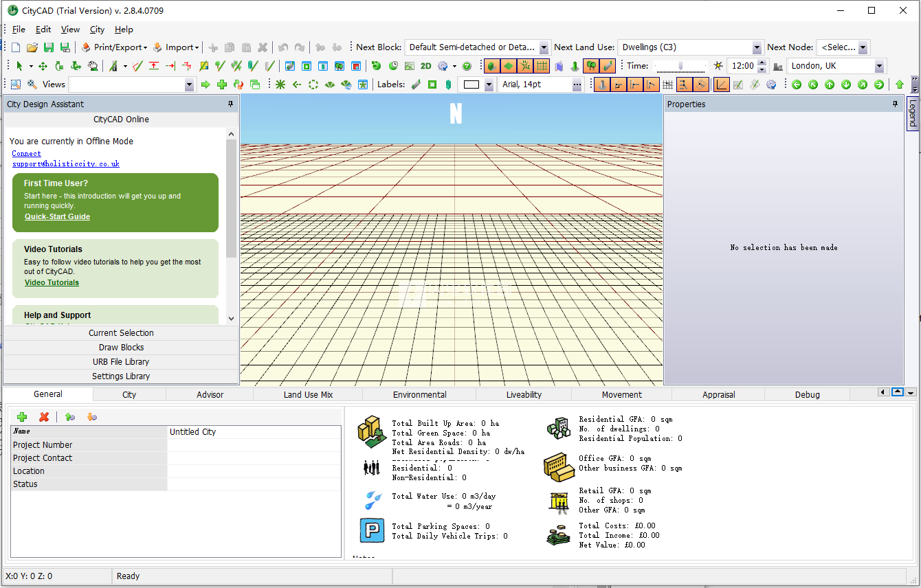This screenshot has height=588, width=921.
Task: Click the Time slider track
Action: [x=680, y=66]
